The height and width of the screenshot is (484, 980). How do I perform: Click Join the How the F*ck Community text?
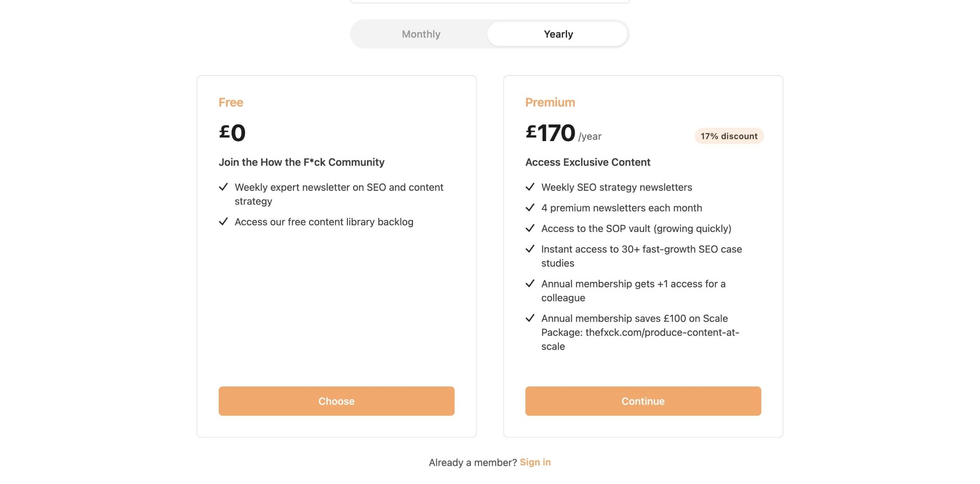(301, 162)
